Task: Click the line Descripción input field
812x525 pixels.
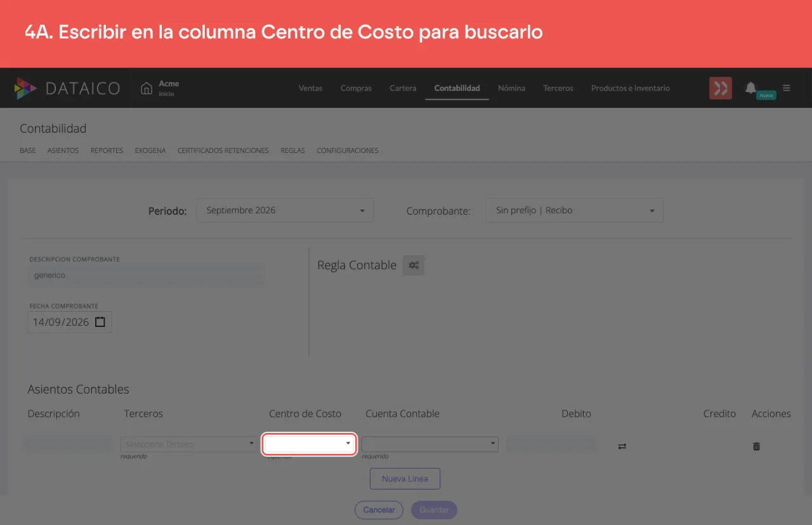Action: tap(69, 444)
